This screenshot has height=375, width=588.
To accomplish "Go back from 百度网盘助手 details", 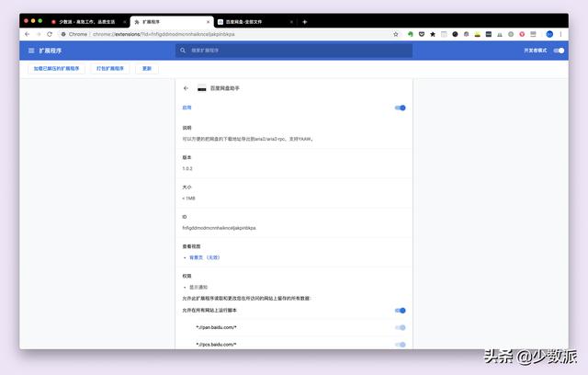I will [186, 88].
